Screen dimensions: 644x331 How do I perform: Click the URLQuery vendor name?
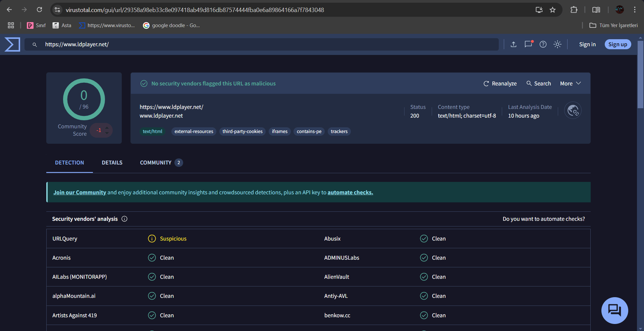(x=65, y=239)
